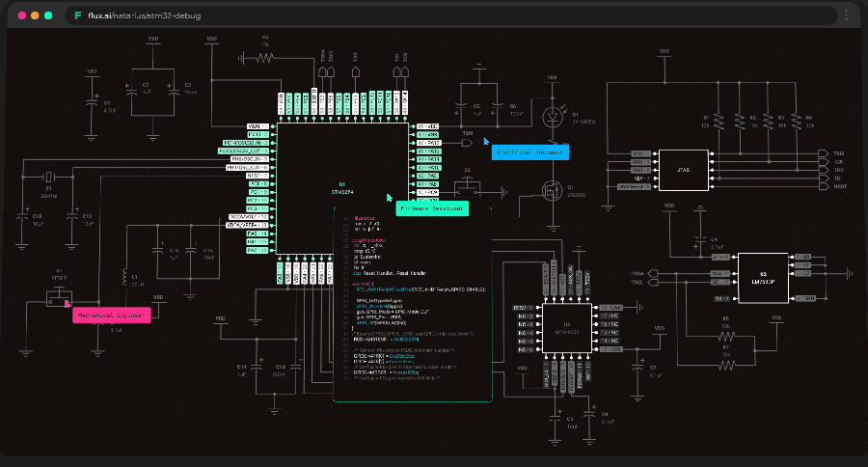Select resistor R6 10k symbol
The height and width of the screenshot is (467, 868).
[725, 337]
